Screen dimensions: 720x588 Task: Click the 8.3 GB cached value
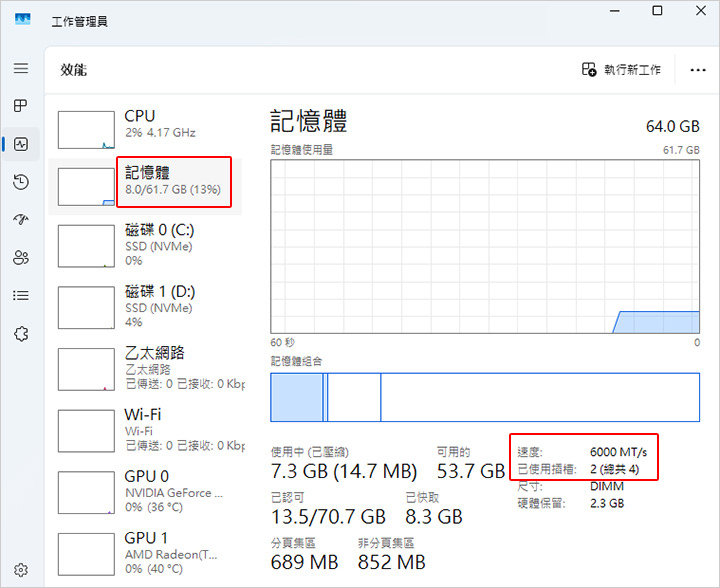click(433, 517)
